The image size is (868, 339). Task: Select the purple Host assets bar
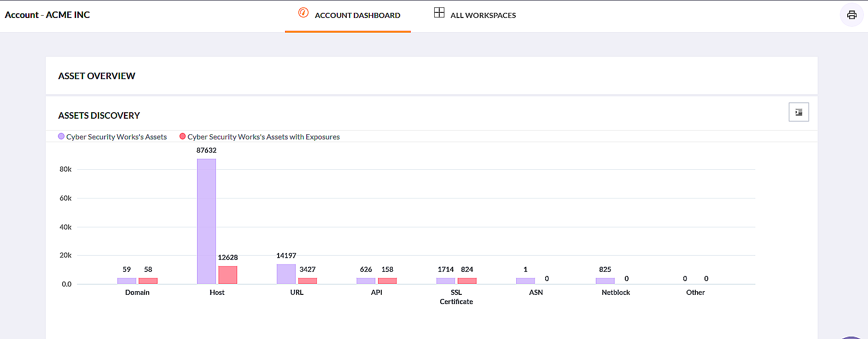(206, 221)
